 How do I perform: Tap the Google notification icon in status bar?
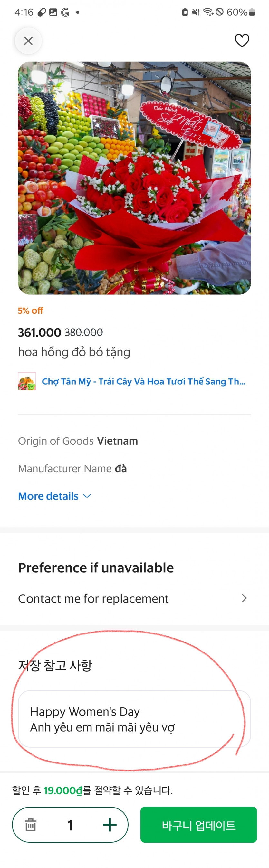point(65,13)
